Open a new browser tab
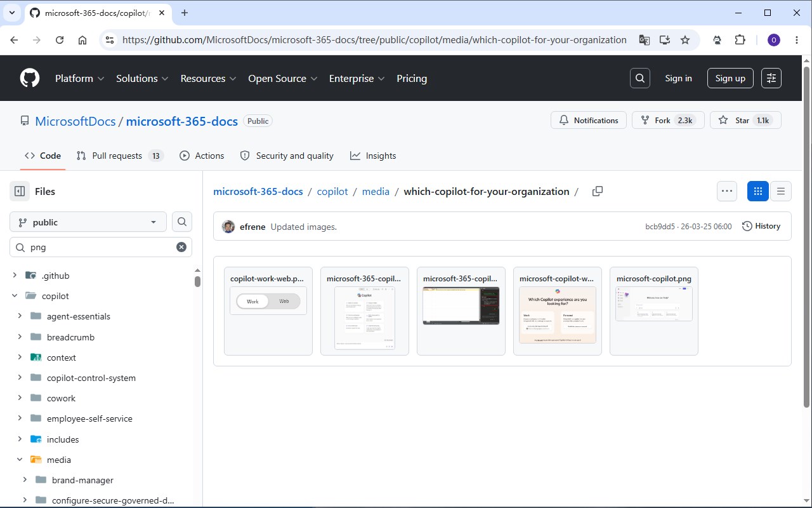The image size is (812, 508). pos(185,13)
